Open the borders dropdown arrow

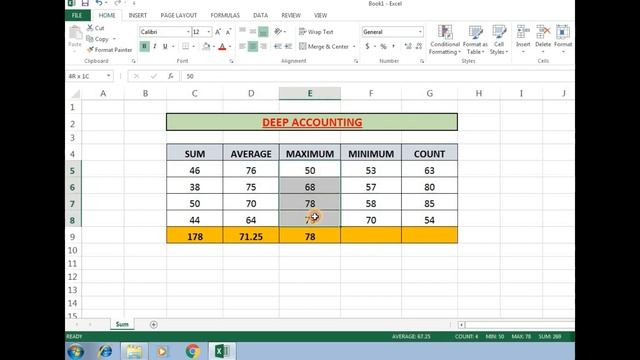[x=193, y=47]
